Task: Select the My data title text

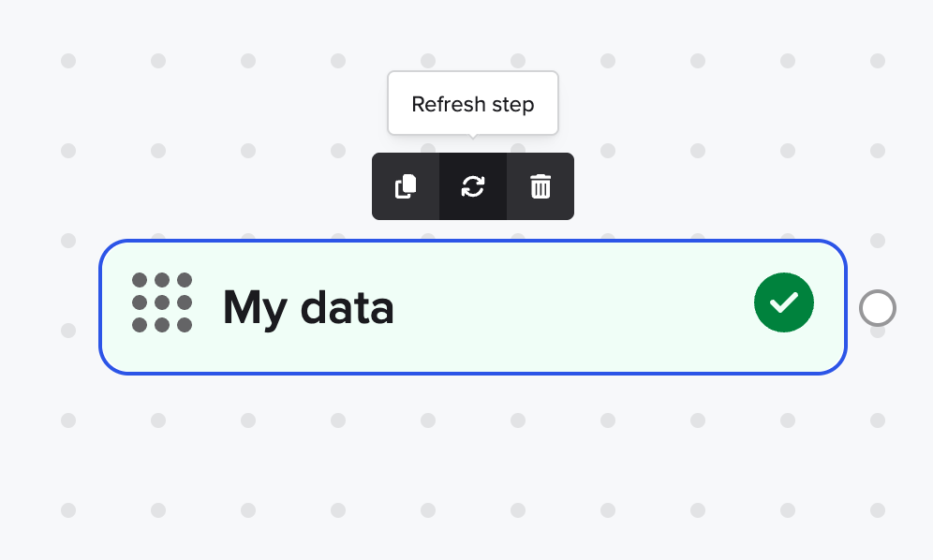Action: coord(308,308)
